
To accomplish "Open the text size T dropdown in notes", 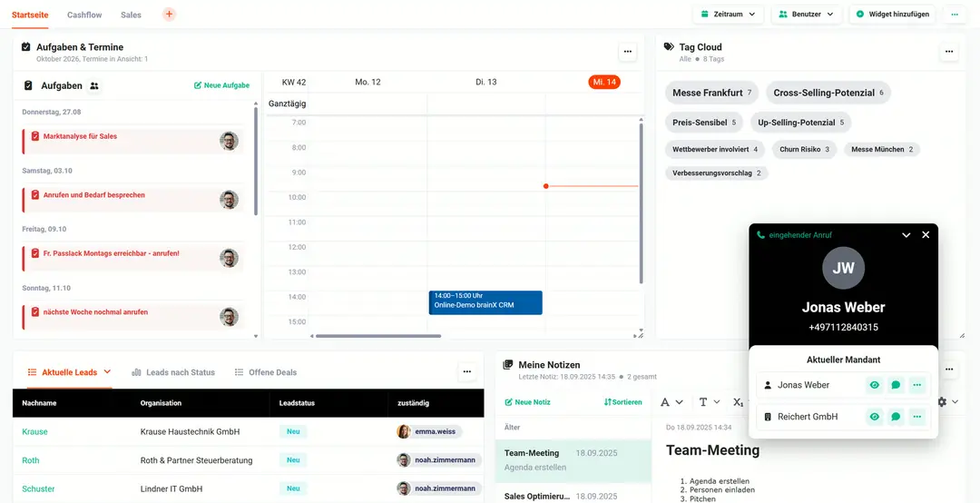I will point(710,401).
